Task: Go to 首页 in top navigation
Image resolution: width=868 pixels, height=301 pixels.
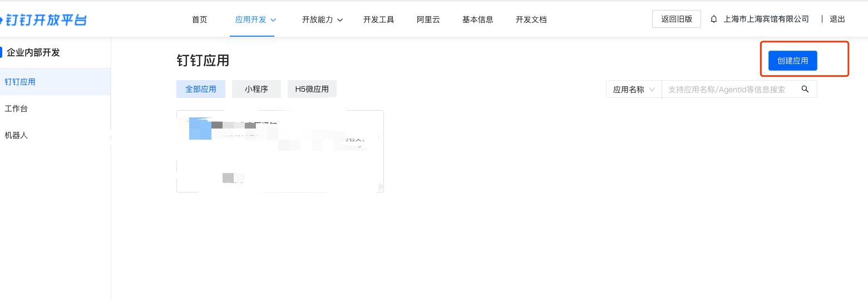Action: pos(200,19)
